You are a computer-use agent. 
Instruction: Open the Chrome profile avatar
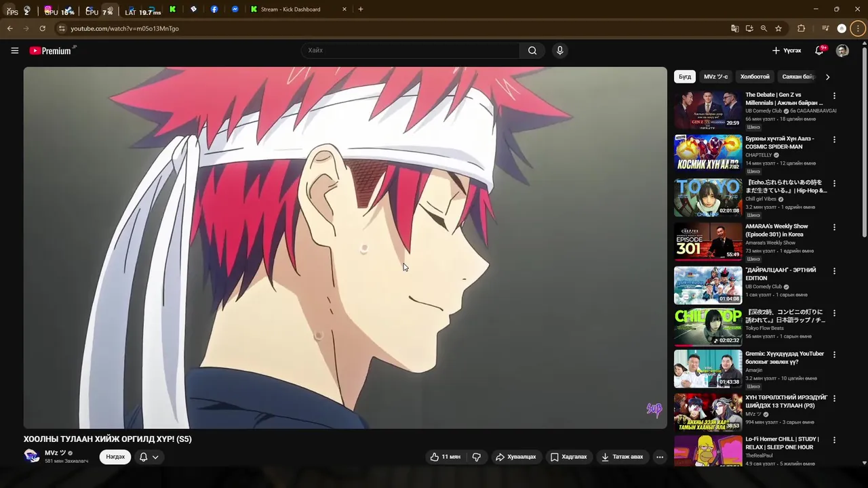842,28
